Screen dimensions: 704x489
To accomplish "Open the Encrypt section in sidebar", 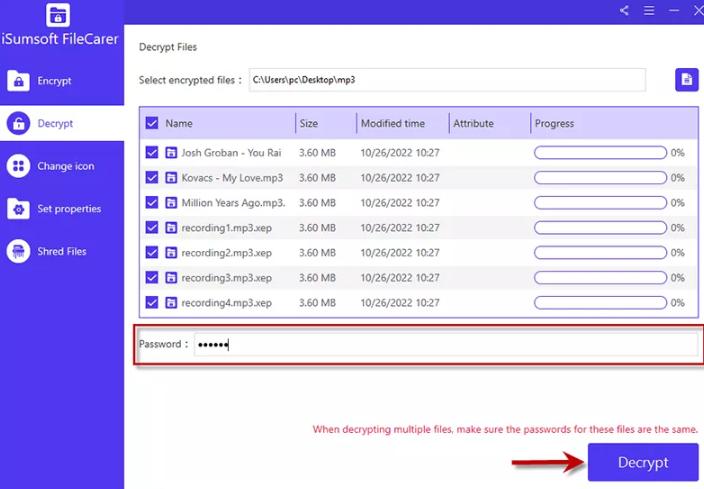I will 62,81.
